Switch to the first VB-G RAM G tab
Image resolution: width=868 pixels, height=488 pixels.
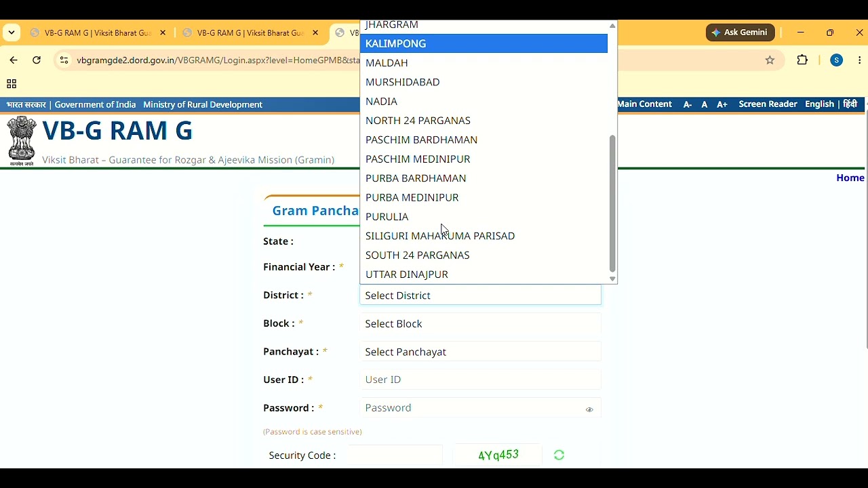98,33
